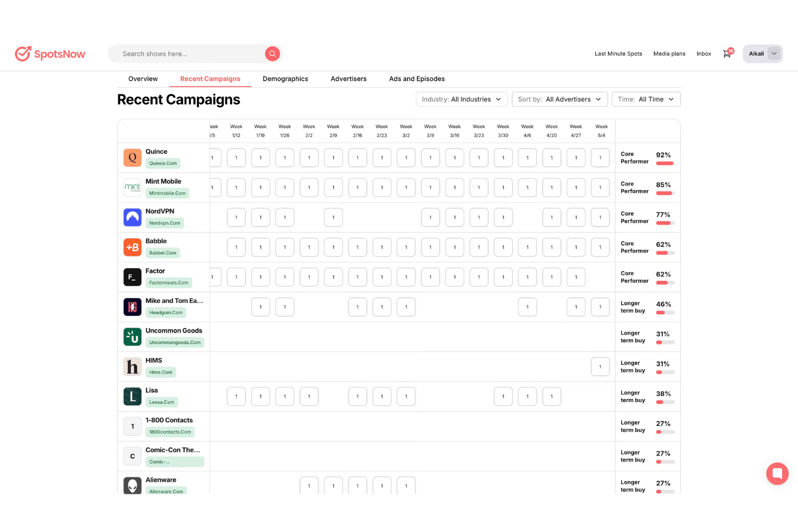
Task: Click the Factormeals.Com domain tag
Action: coord(169,282)
